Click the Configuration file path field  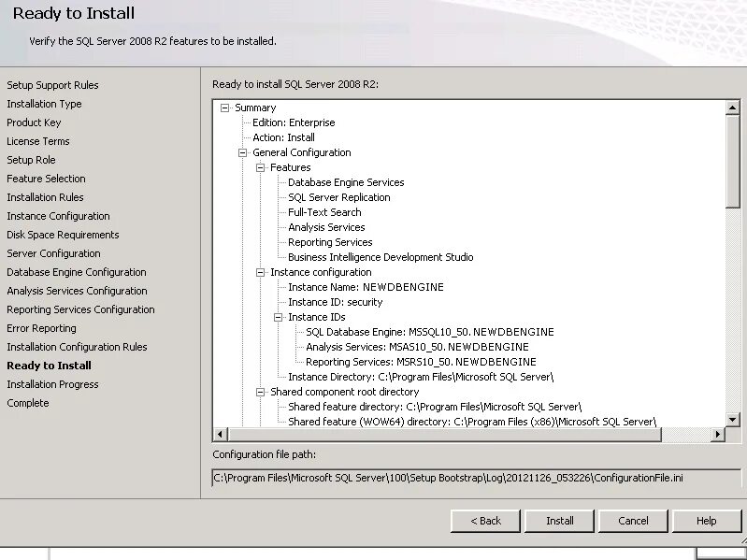point(477,478)
